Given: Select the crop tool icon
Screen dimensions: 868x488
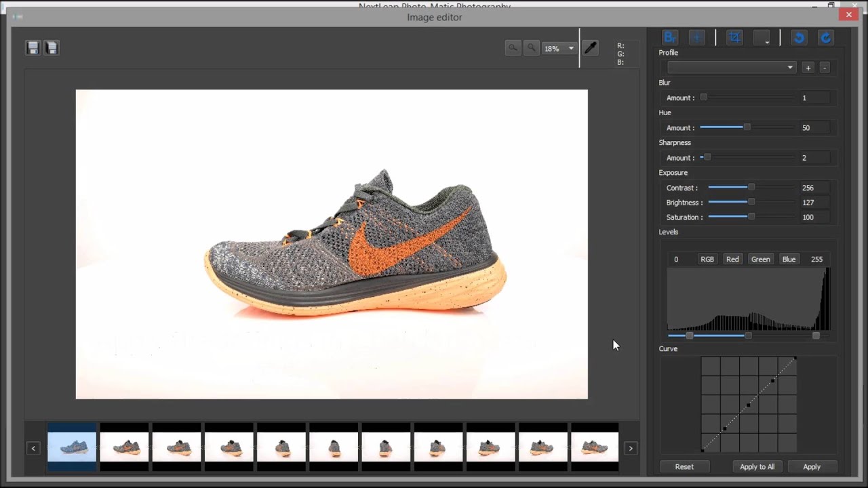Looking at the screenshot, I should tap(734, 37).
